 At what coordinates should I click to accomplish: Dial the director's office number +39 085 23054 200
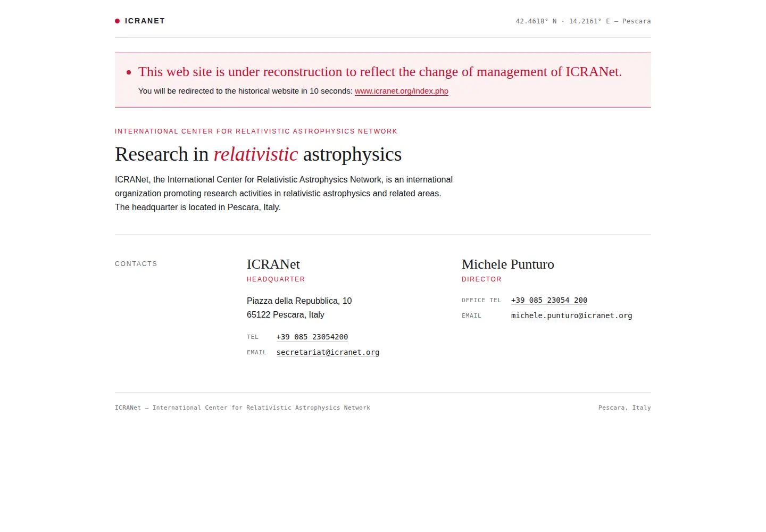[x=549, y=300]
